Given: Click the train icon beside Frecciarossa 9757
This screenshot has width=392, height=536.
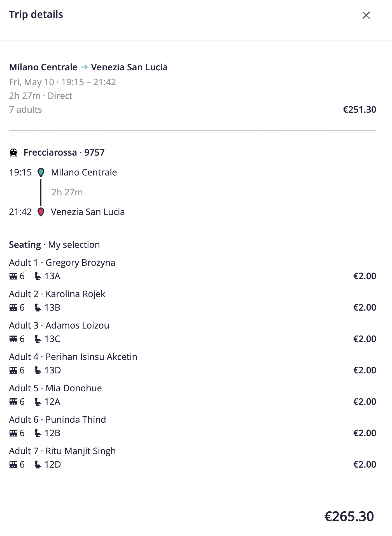Looking at the screenshot, I should [13, 153].
